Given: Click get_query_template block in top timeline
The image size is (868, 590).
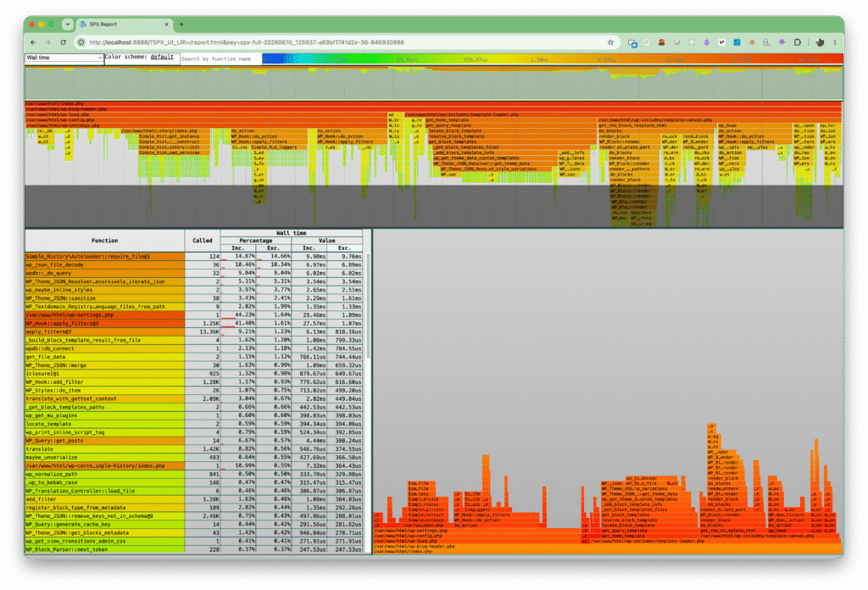Looking at the screenshot, I should (x=510, y=125).
